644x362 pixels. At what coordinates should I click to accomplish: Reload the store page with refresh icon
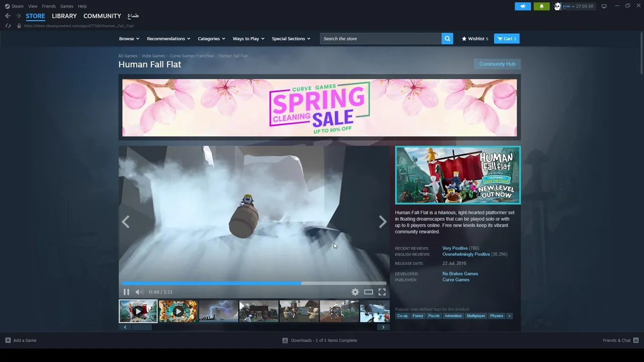click(x=8, y=26)
